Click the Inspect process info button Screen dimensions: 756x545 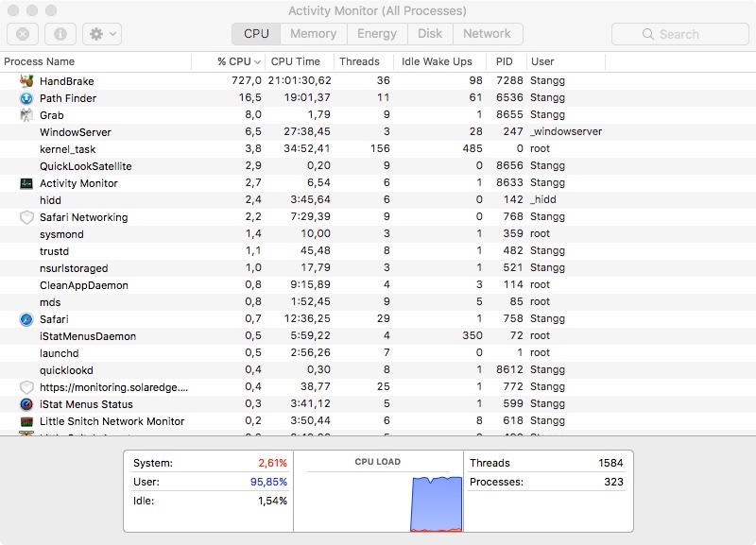click(60, 34)
